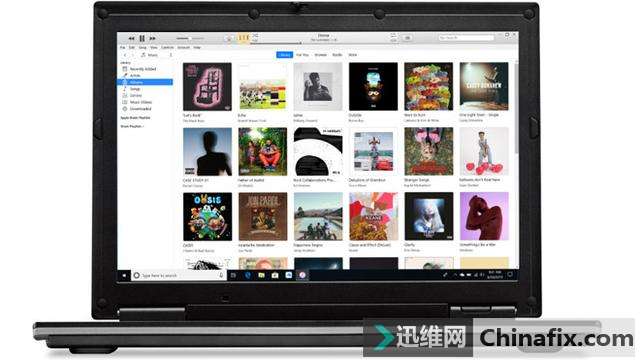The height and width of the screenshot is (362, 640).
Task: Launch iTunes from the Windows taskbar
Action: pyautogui.click(x=302, y=275)
